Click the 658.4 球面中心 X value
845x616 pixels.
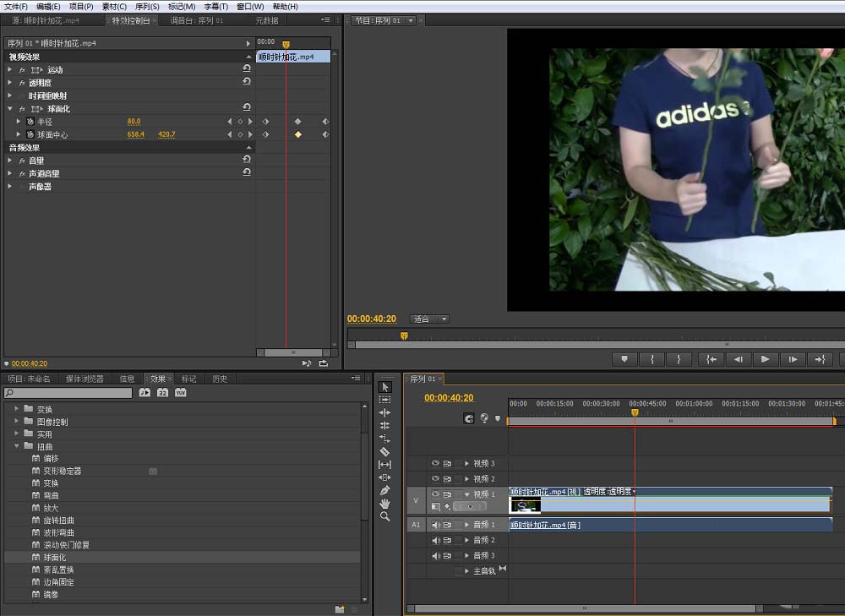coord(135,134)
